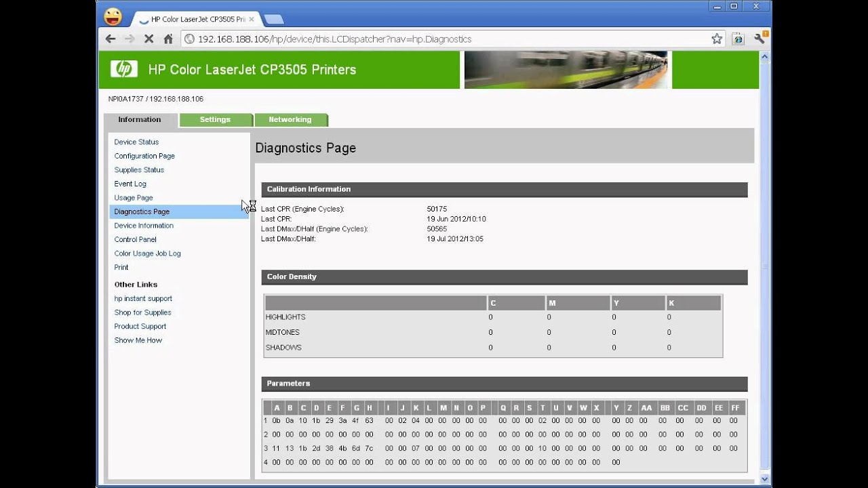This screenshot has height=488, width=868.
Task: Click the page scrollbar up arrow
Action: click(x=765, y=57)
